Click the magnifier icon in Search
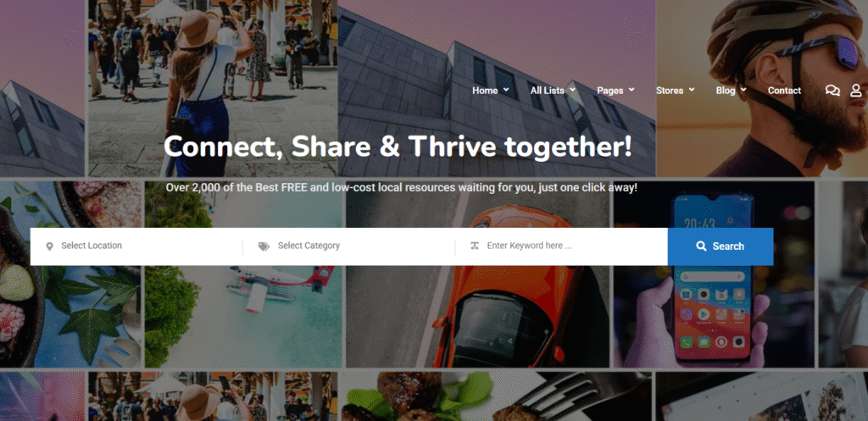The height and width of the screenshot is (421, 868). pyautogui.click(x=701, y=247)
